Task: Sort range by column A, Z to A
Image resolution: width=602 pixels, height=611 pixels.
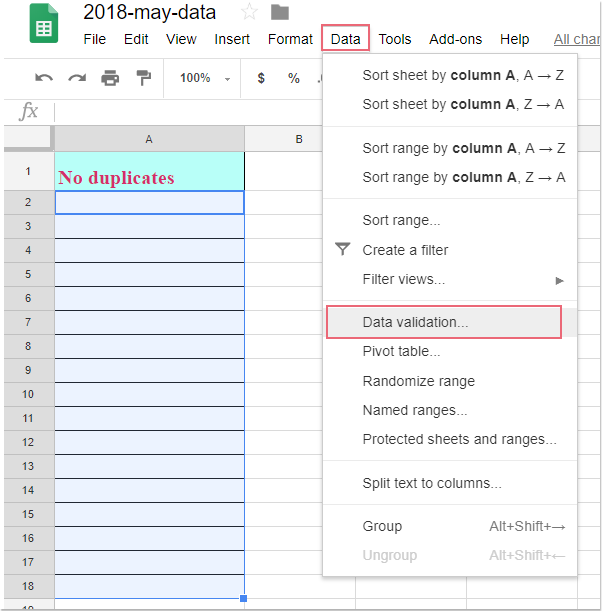Action: 450,177
